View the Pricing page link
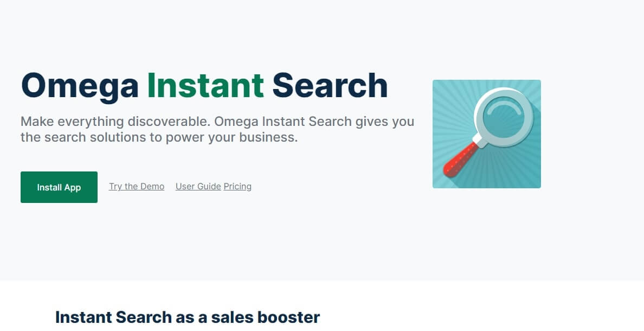The height and width of the screenshot is (331, 644). 237,186
